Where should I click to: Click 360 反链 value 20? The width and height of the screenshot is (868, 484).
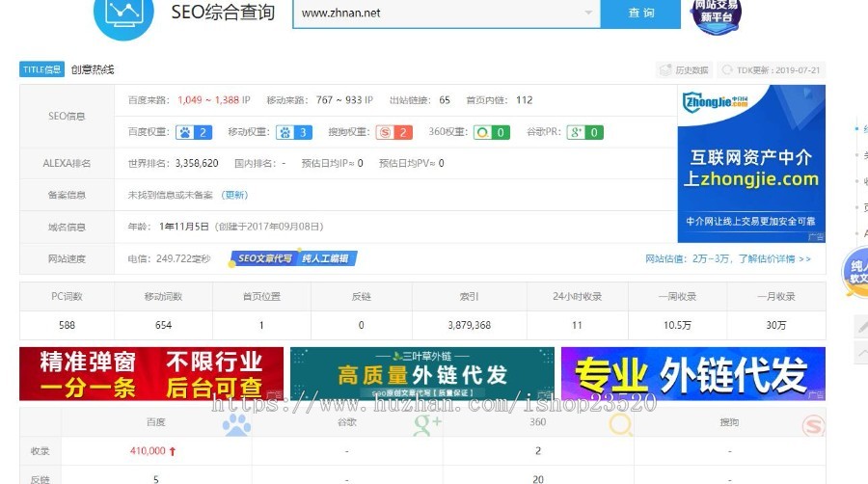(538, 479)
